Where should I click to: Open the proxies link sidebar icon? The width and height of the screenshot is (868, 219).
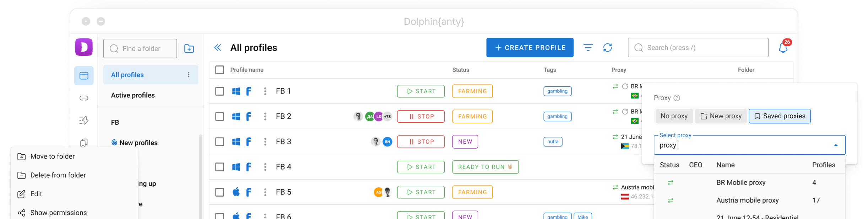84,98
